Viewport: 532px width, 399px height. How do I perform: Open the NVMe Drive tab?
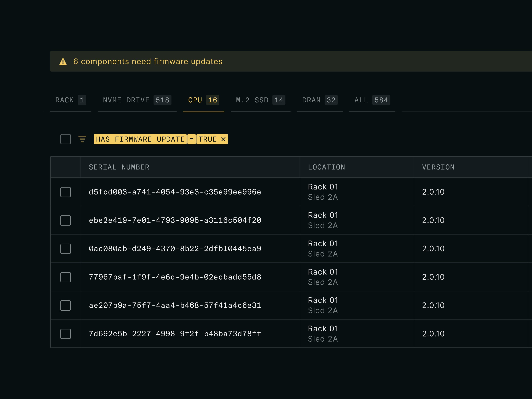click(137, 100)
